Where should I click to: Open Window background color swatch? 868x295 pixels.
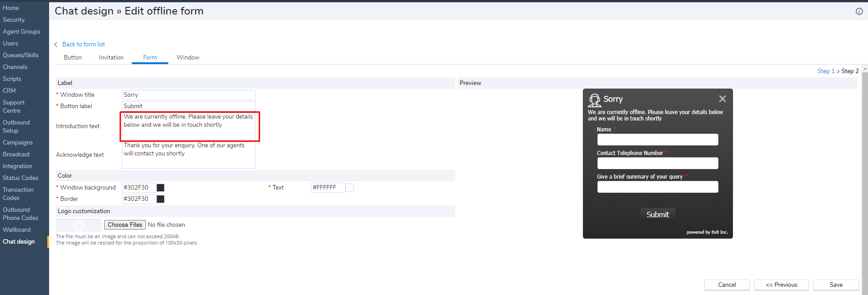click(161, 188)
